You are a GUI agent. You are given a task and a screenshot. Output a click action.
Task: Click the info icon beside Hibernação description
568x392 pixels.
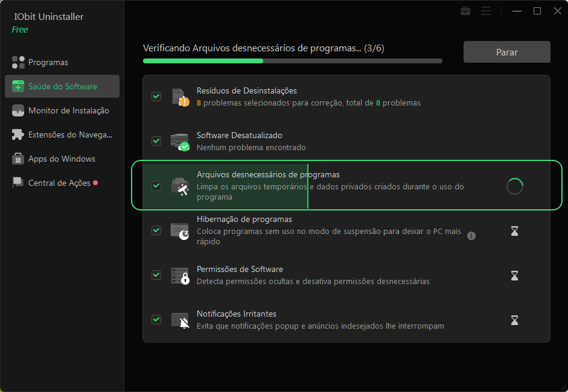click(x=471, y=236)
